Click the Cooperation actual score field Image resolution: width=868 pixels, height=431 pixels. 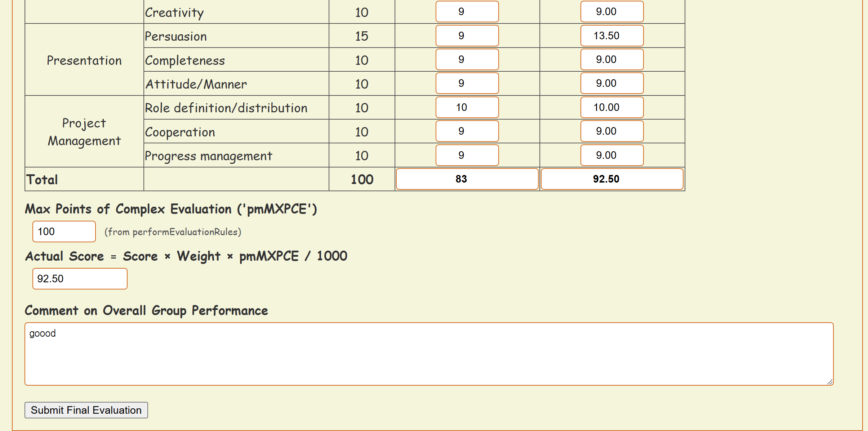(x=611, y=131)
